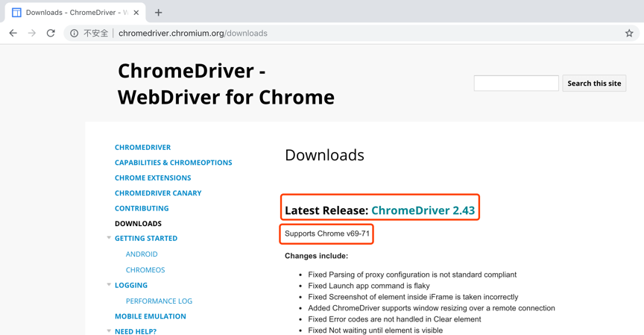Reload the page with the refresh icon

pyautogui.click(x=51, y=34)
